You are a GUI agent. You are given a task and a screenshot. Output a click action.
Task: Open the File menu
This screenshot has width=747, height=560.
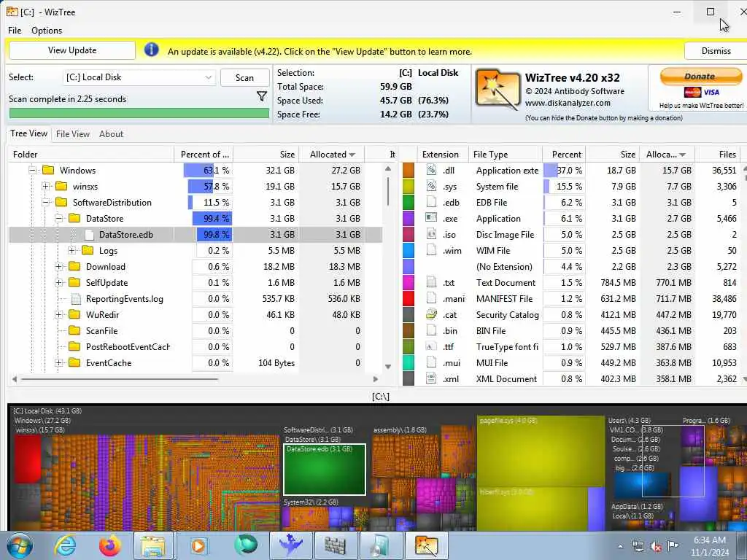pos(15,31)
